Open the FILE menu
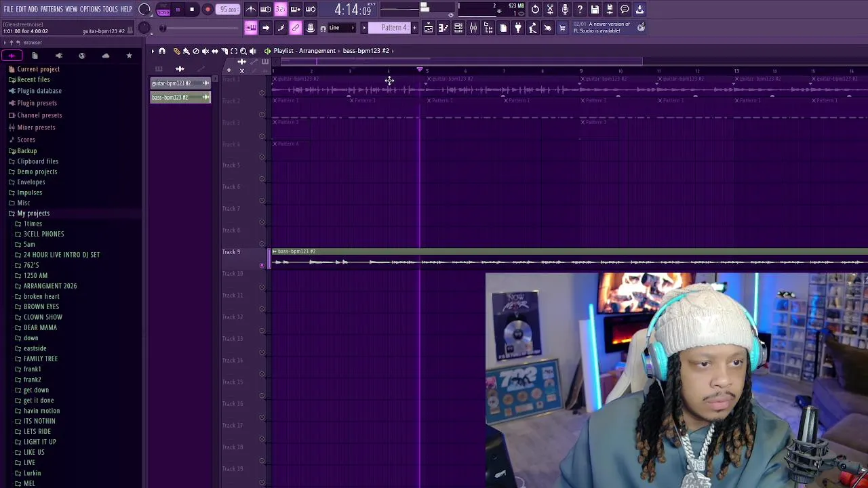The height and width of the screenshot is (488, 868). tap(8, 9)
